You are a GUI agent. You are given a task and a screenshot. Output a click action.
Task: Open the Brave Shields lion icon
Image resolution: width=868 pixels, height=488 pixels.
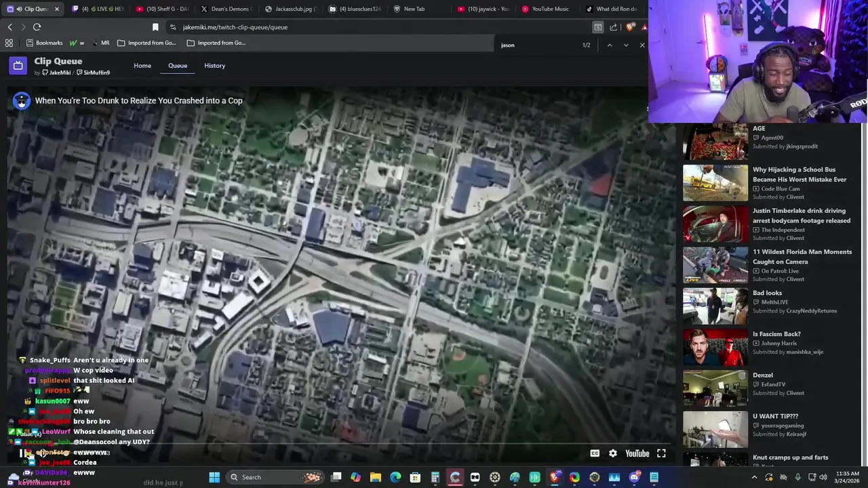click(630, 27)
